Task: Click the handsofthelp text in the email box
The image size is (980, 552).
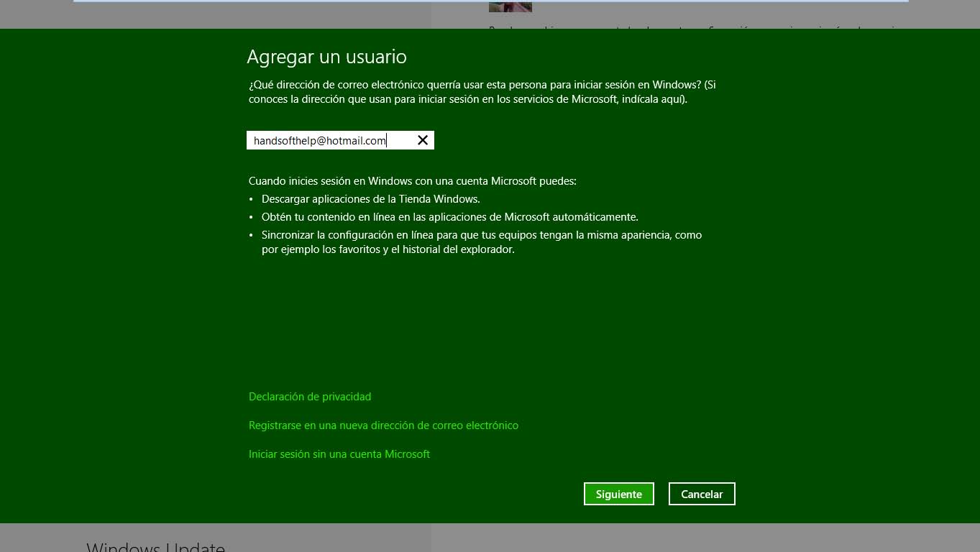Action: point(285,141)
